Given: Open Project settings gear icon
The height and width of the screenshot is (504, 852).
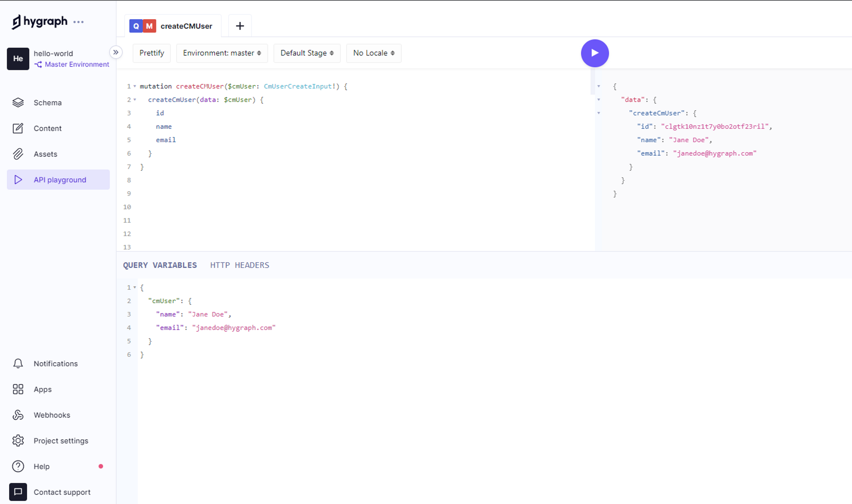Looking at the screenshot, I should [18, 440].
